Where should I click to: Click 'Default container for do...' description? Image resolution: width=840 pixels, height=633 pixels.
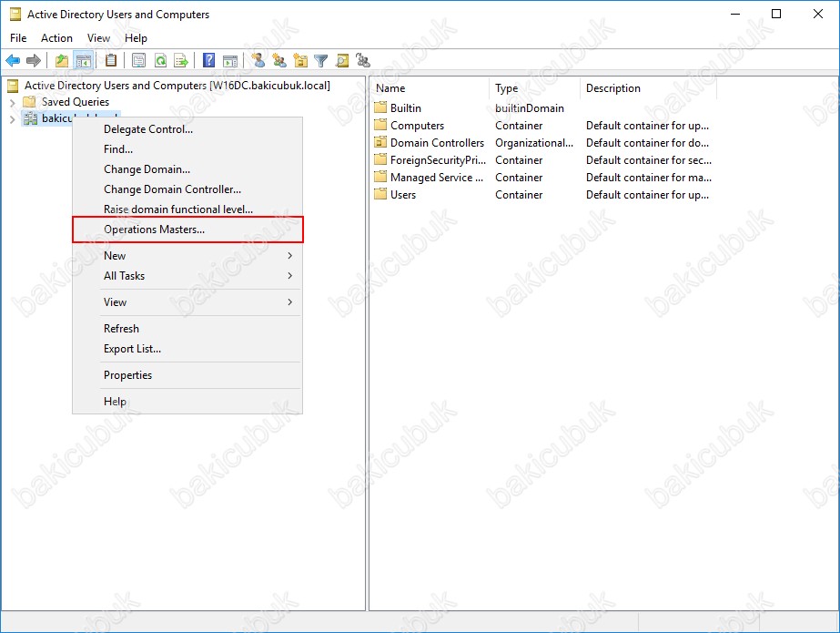(x=647, y=143)
